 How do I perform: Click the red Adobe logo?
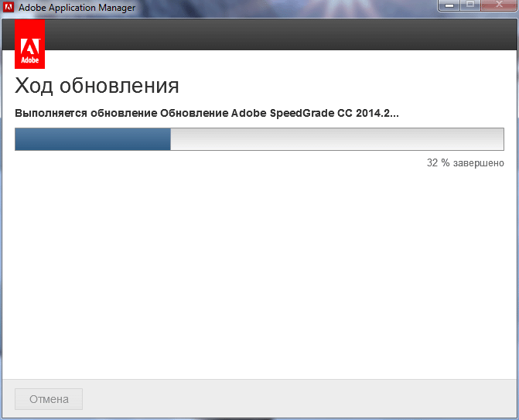click(x=30, y=44)
